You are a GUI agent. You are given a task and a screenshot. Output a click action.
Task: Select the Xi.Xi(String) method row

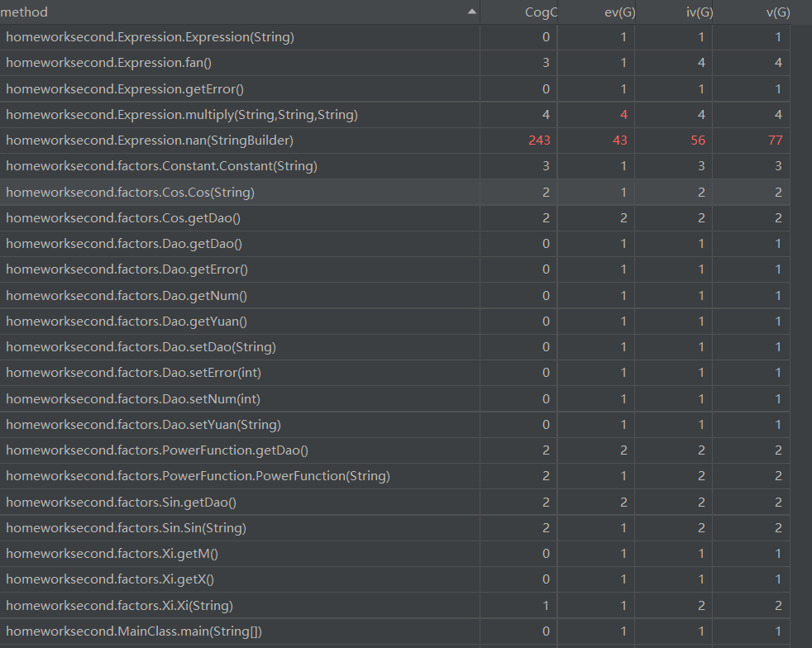[119, 606]
